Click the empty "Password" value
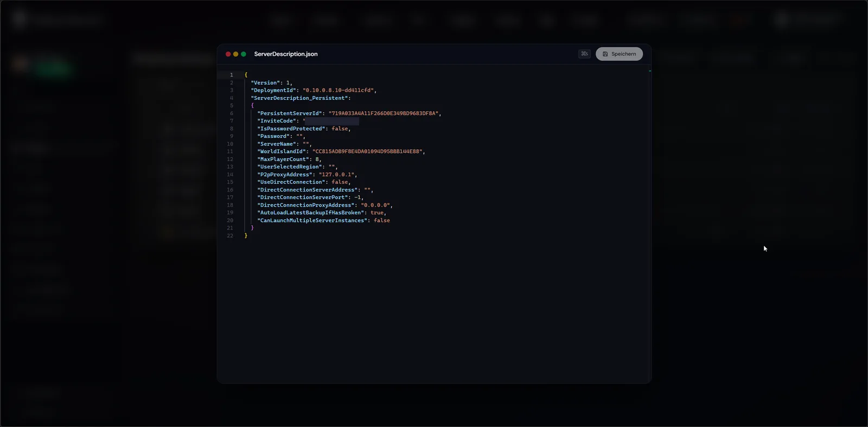 (x=299, y=136)
